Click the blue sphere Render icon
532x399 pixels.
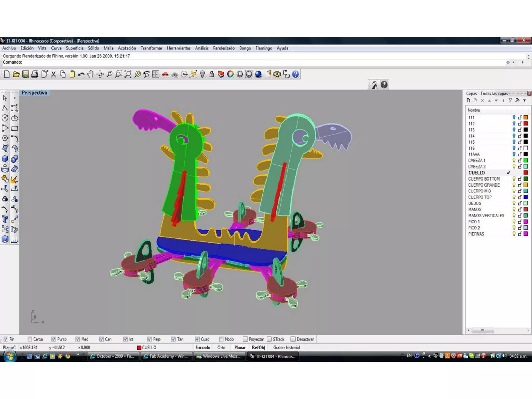coord(258,75)
